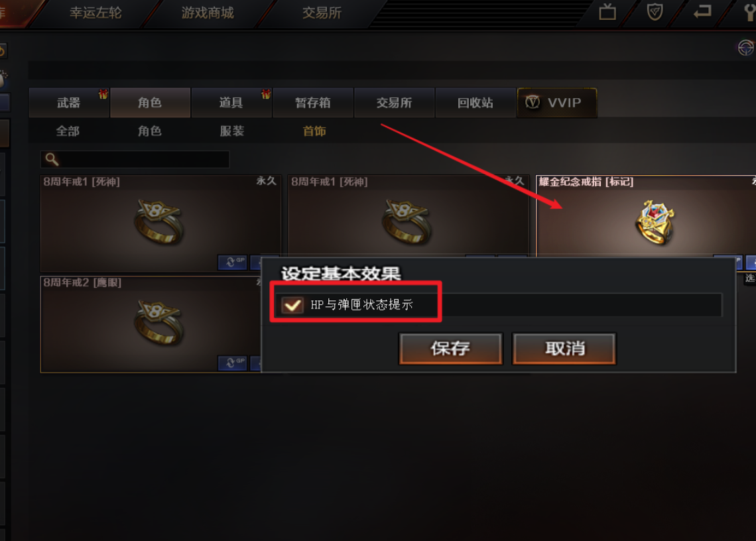Open 幸运左轮 from top menu

[x=95, y=13]
